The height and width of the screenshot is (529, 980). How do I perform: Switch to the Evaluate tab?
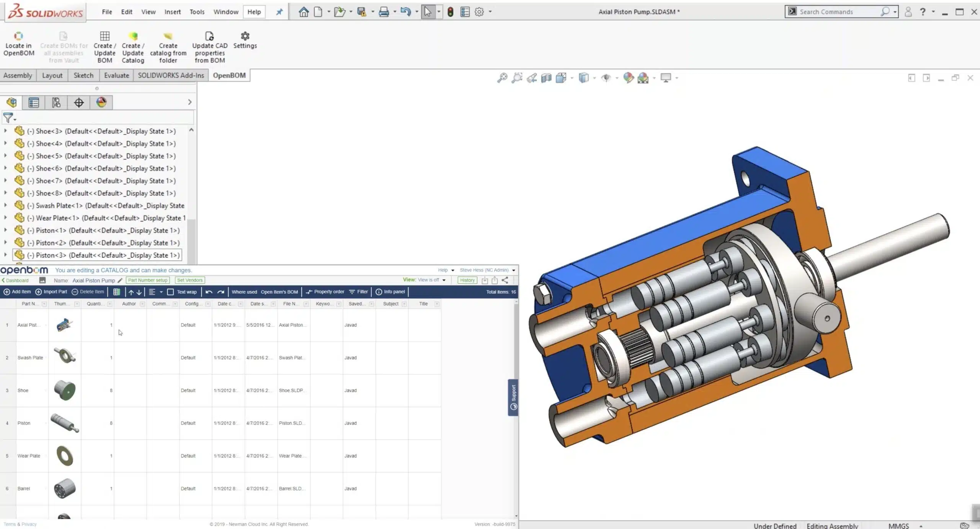click(116, 75)
